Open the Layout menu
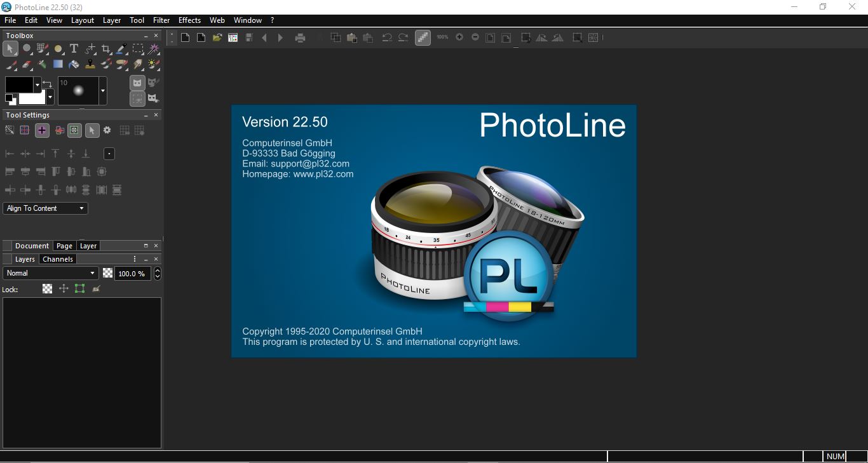This screenshot has width=868, height=463. [x=83, y=20]
